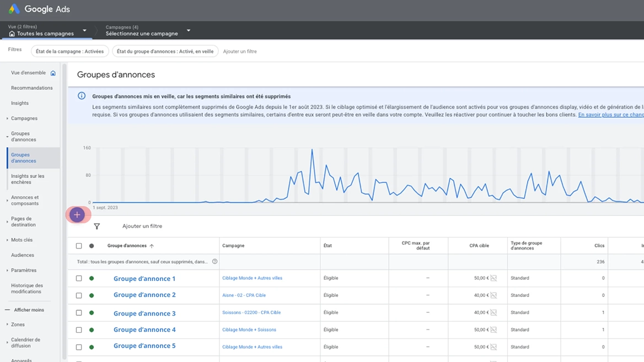
Task: Check the box for Groupe d'annonce 4
Action: 79,330
